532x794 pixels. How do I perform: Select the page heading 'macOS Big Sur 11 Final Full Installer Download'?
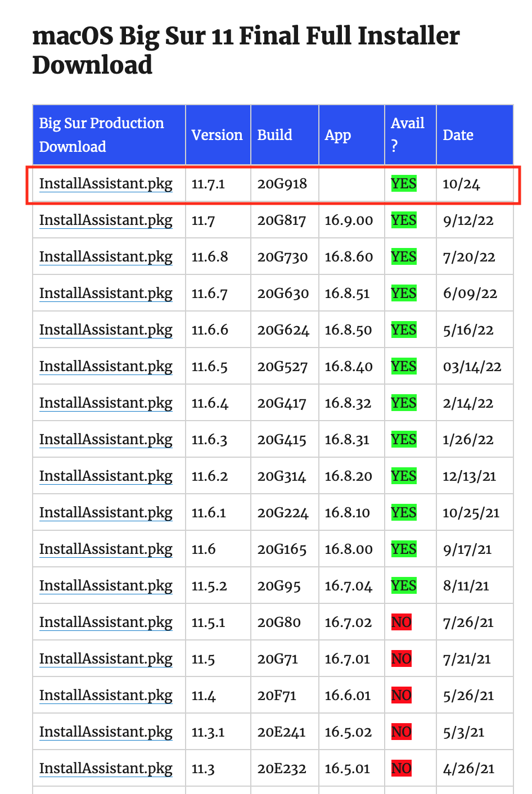[246, 50]
